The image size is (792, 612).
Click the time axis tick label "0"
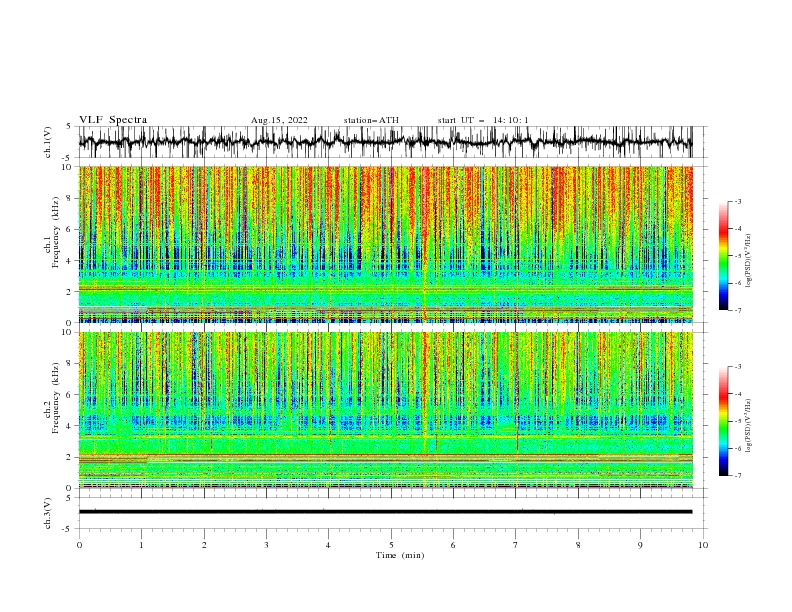79,545
